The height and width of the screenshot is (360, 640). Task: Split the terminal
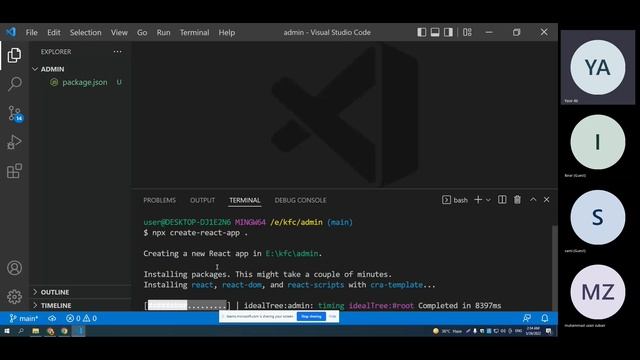click(502, 200)
